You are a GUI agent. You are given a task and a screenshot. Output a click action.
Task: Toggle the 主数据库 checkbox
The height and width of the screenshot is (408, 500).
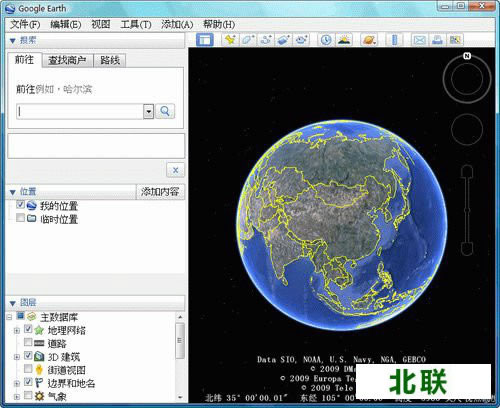[x=20, y=315]
